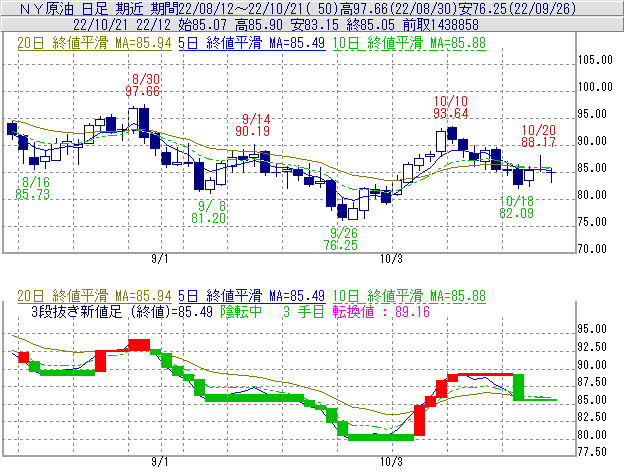Click the 8/30 97.66 high label
Image resolution: width=624 pixels, height=475 pixels.
click(143, 85)
